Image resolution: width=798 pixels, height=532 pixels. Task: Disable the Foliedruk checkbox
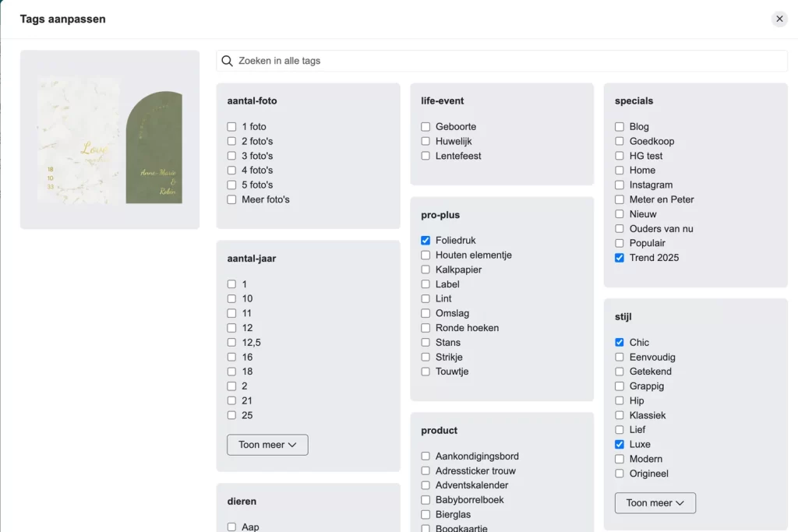point(425,240)
